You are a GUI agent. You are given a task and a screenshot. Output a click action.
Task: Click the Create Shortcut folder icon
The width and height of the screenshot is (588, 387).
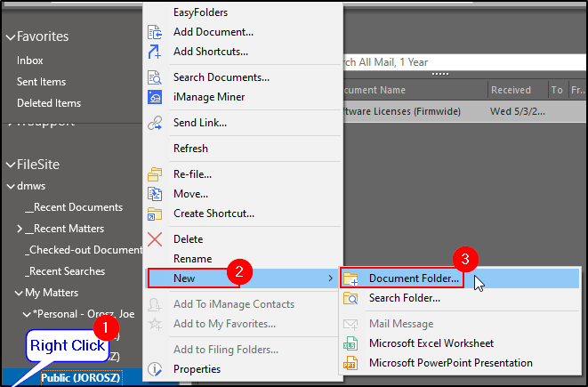(155, 214)
